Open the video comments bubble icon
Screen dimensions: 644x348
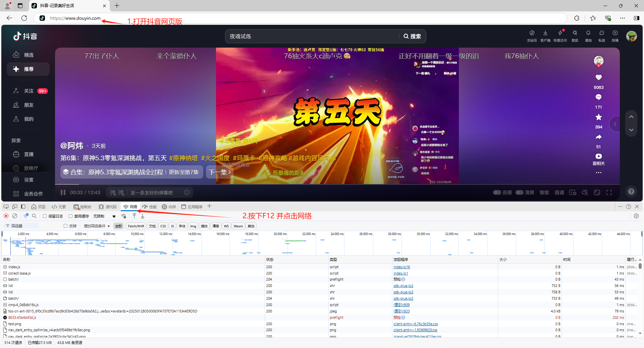pos(598,97)
